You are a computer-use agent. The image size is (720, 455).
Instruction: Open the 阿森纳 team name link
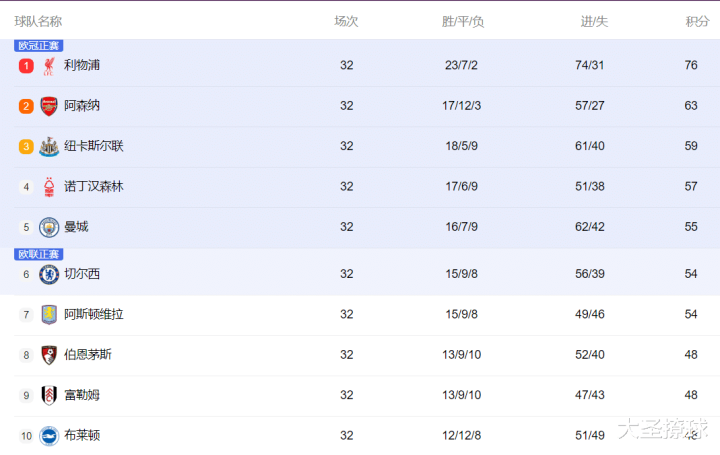pos(82,106)
